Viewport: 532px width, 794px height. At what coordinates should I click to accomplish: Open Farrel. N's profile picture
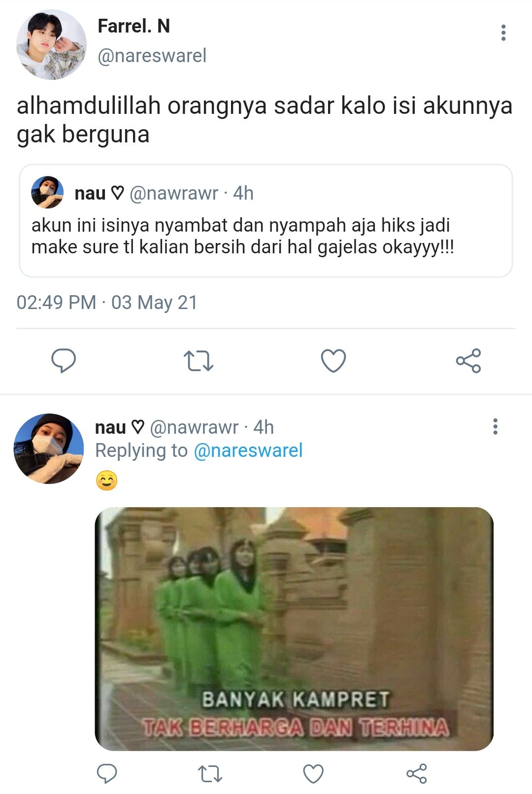pos(52,45)
